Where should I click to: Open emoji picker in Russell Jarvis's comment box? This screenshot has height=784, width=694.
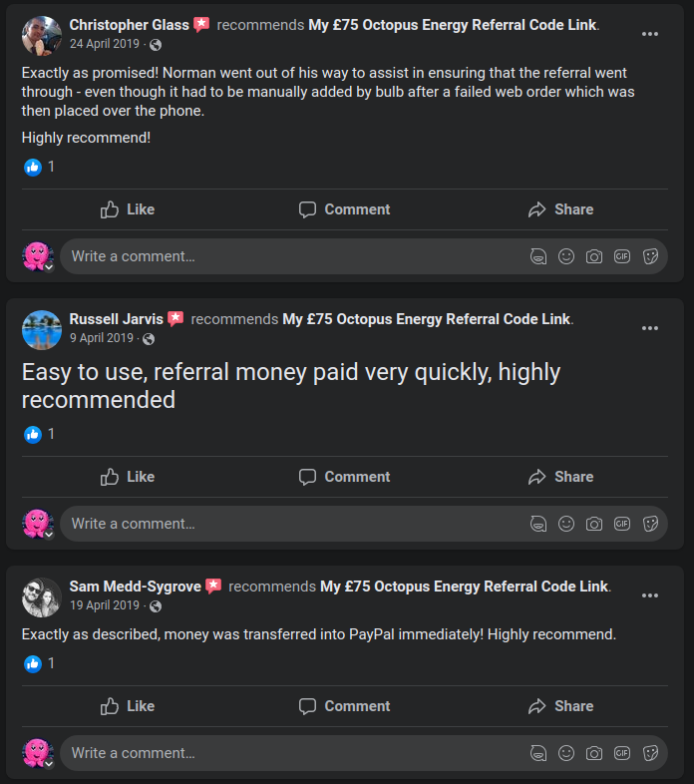[566, 524]
